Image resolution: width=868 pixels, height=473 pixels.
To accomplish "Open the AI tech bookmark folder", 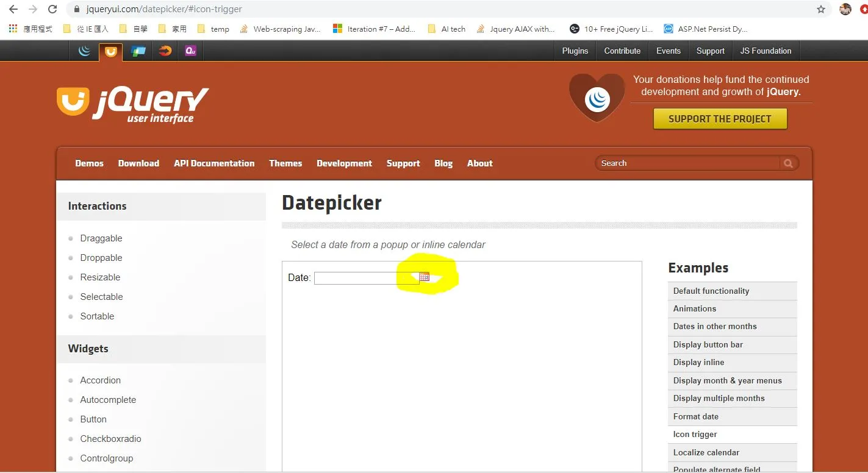I will click(447, 29).
